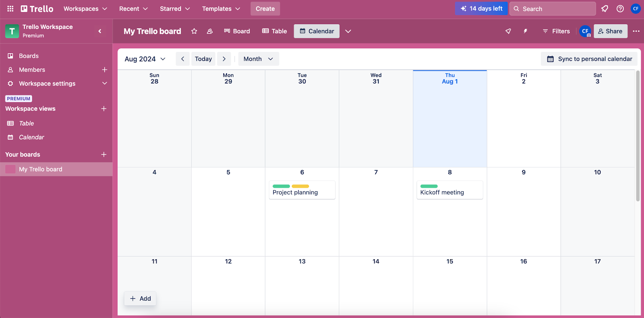This screenshot has width=644, height=318.
Task: Add members with the plus icon
Action: tap(105, 70)
